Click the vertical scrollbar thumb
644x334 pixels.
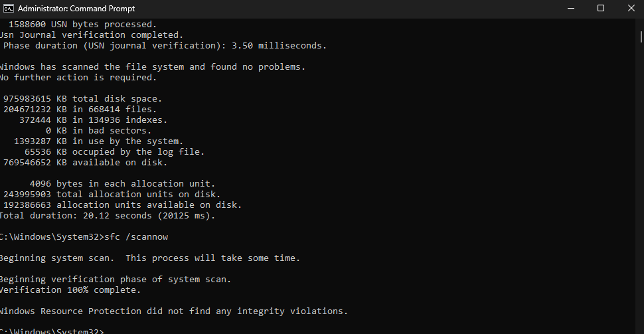[x=641, y=37]
